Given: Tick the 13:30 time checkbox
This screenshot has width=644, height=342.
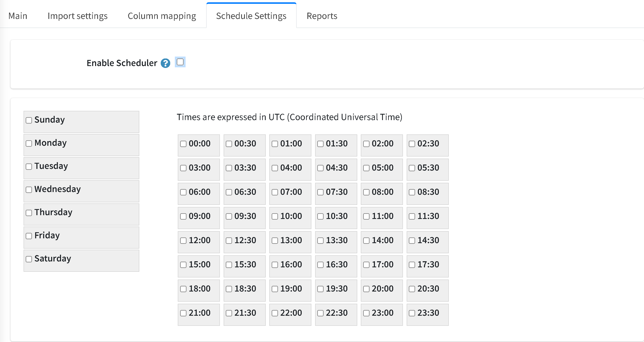Looking at the screenshot, I should pyautogui.click(x=320, y=241).
